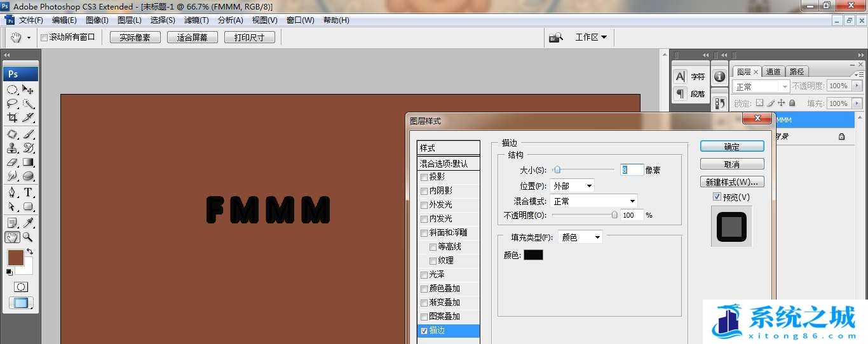This screenshot has height=344, width=868.
Task: Click the black stroke color swatch
Action: point(533,255)
